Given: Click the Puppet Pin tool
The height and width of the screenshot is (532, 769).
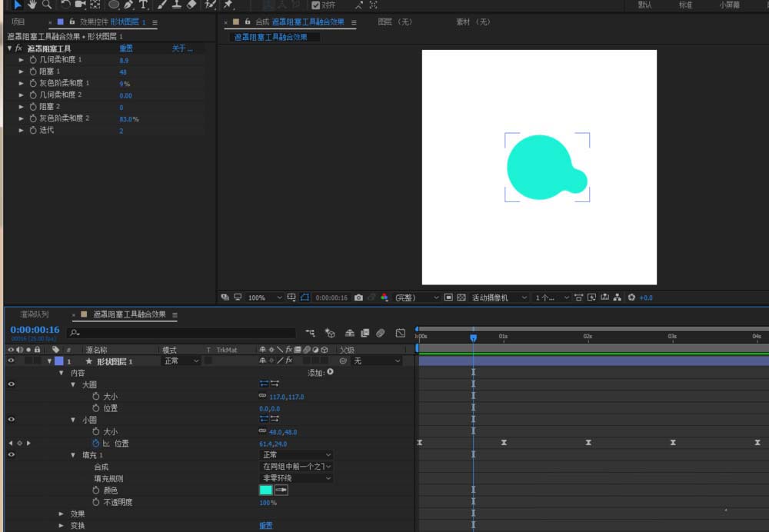Looking at the screenshot, I should tap(228, 4).
